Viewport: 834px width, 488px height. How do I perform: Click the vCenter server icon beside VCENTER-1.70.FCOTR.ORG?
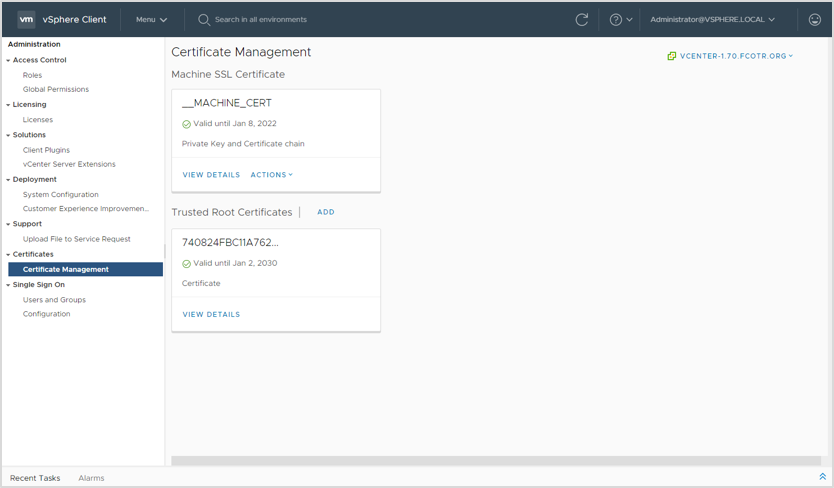[672, 56]
